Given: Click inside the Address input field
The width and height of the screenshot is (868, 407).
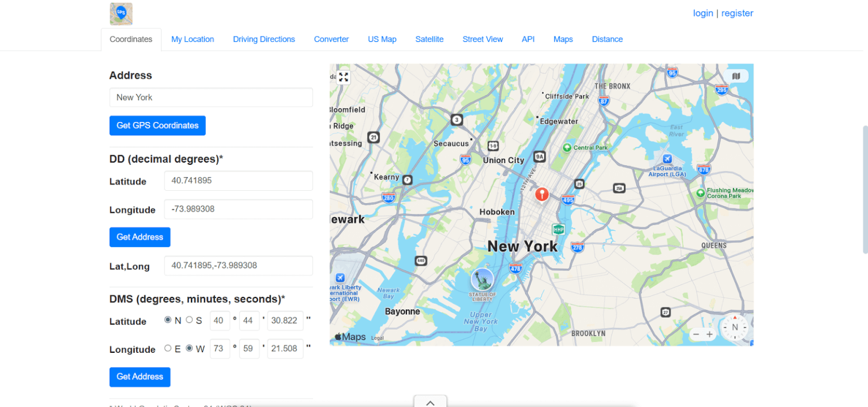Looking at the screenshot, I should tap(211, 97).
